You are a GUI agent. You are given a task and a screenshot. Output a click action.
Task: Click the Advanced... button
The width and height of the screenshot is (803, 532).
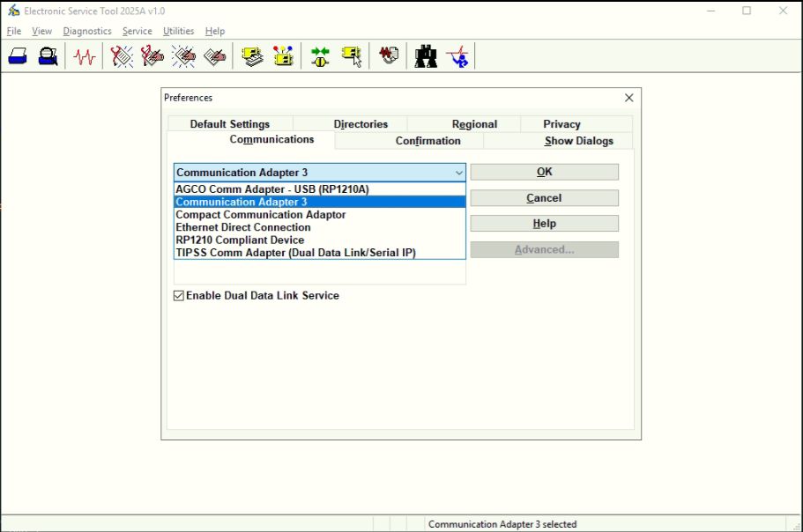point(545,249)
